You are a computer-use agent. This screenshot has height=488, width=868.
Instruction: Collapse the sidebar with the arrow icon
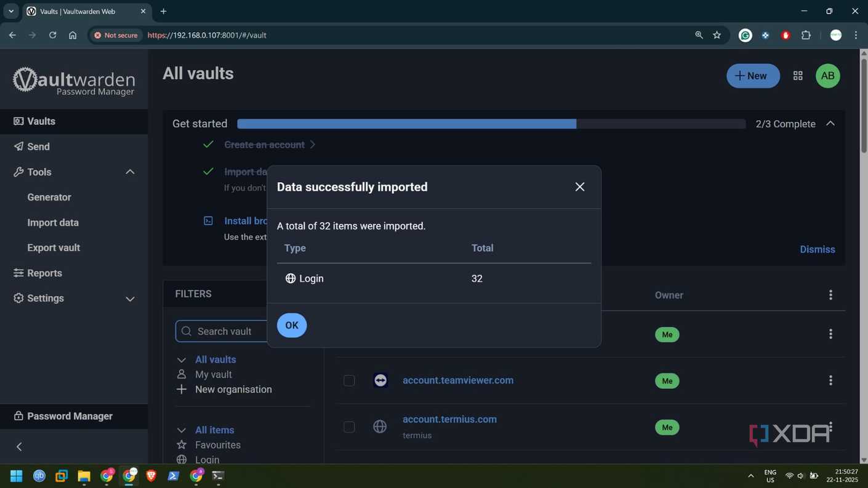tap(19, 447)
